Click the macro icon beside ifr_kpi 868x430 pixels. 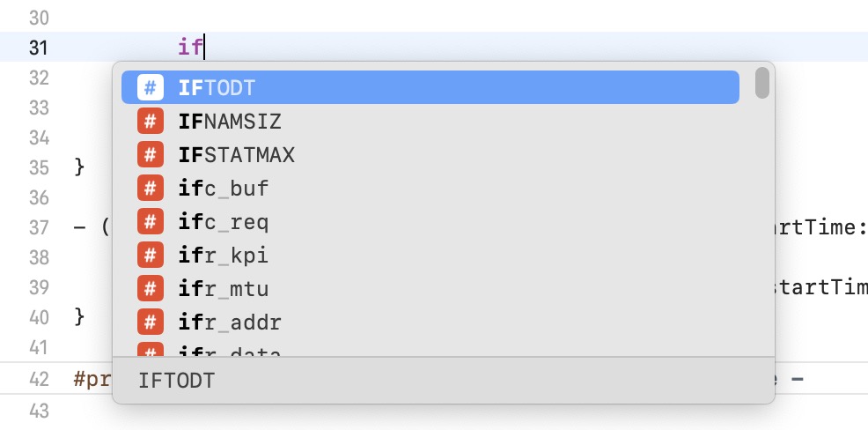(x=150, y=255)
